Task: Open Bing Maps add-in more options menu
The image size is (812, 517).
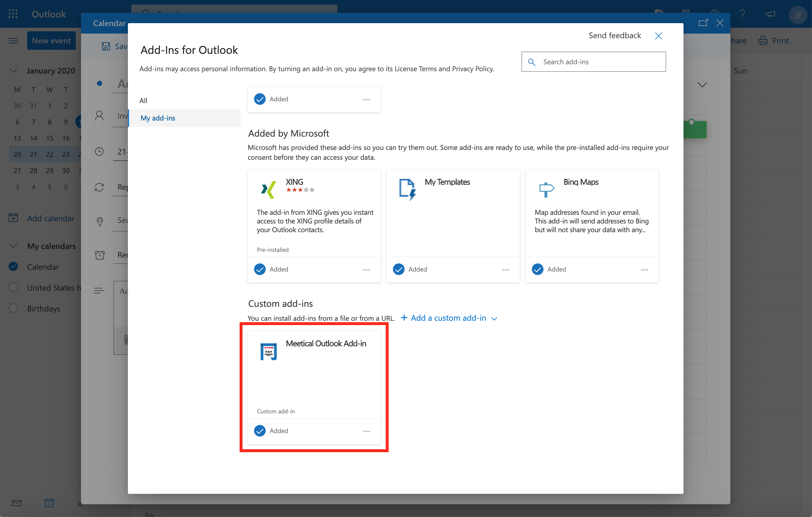Action: (x=644, y=269)
